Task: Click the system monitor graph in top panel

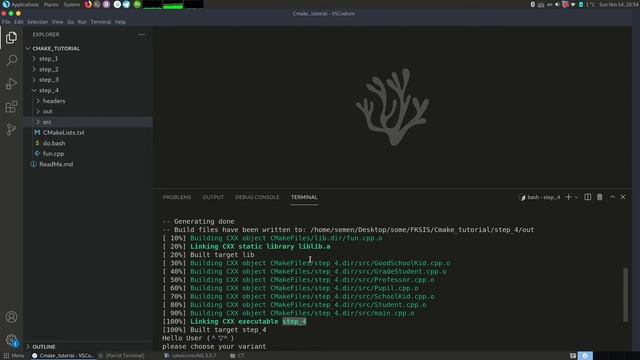Action: pyautogui.click(x=173, y=4)
